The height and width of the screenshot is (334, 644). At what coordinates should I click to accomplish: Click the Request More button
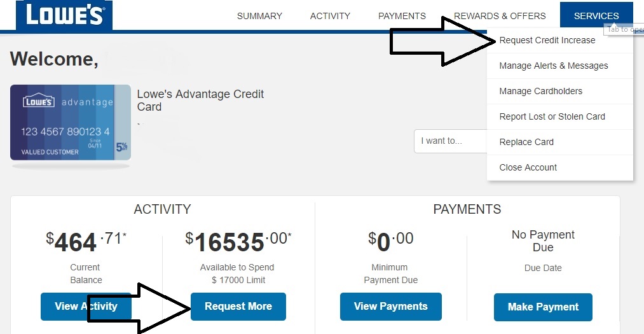point(238,307)
